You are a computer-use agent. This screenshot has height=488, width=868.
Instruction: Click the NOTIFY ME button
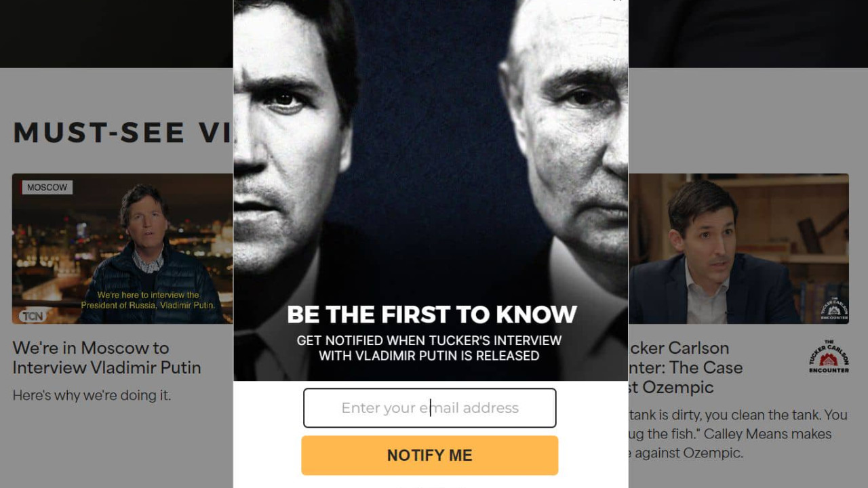coord(429,455)
